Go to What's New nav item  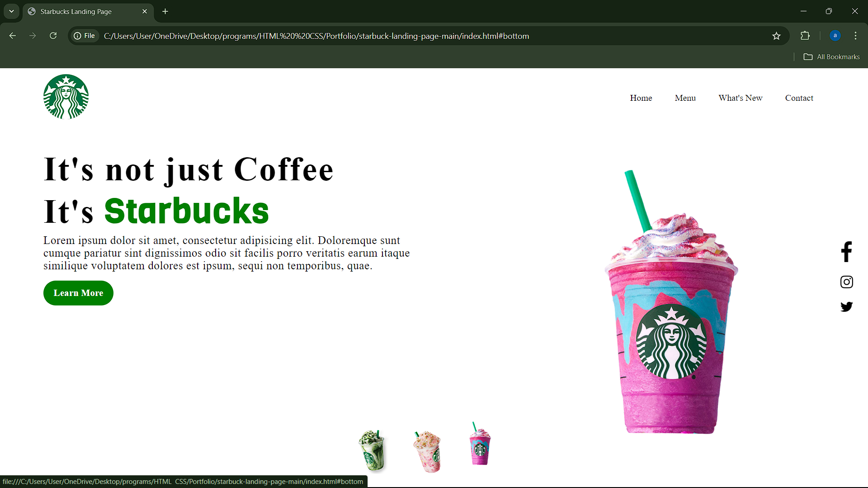740,98
